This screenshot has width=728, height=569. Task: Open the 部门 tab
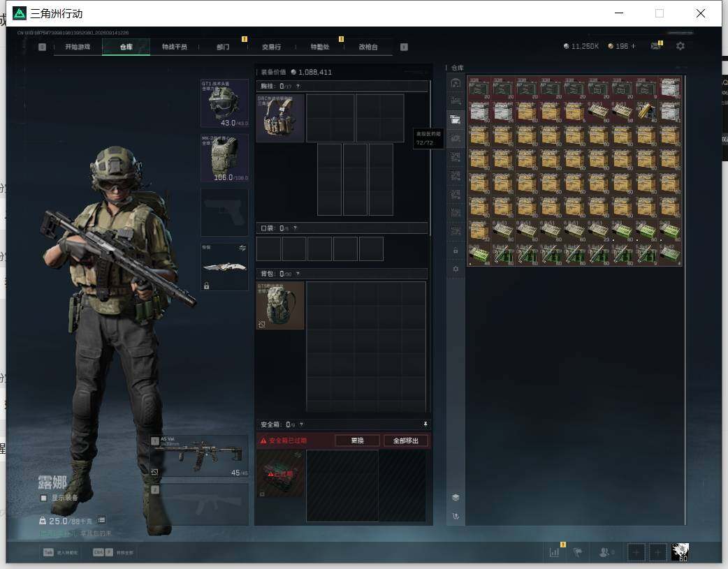tap(223, 47)
